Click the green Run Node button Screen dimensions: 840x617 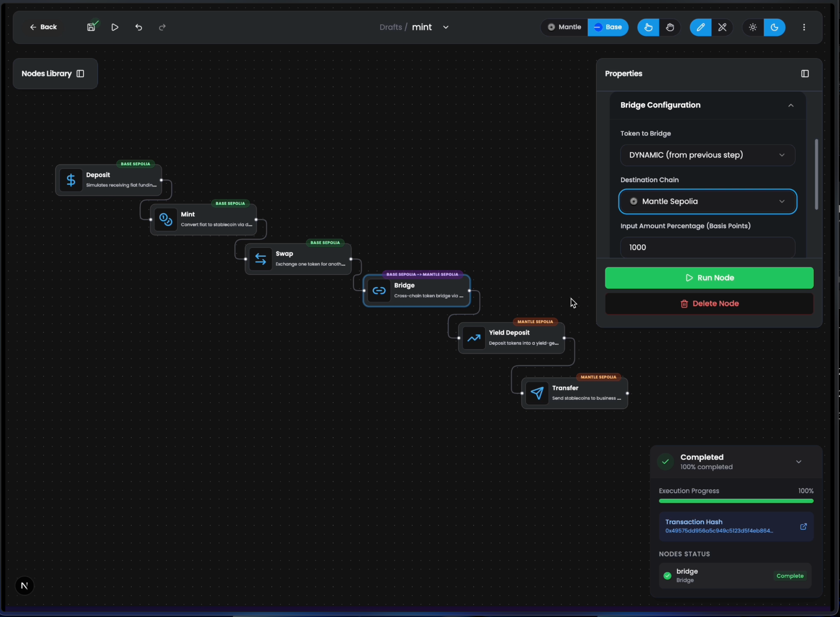(708, 278)
